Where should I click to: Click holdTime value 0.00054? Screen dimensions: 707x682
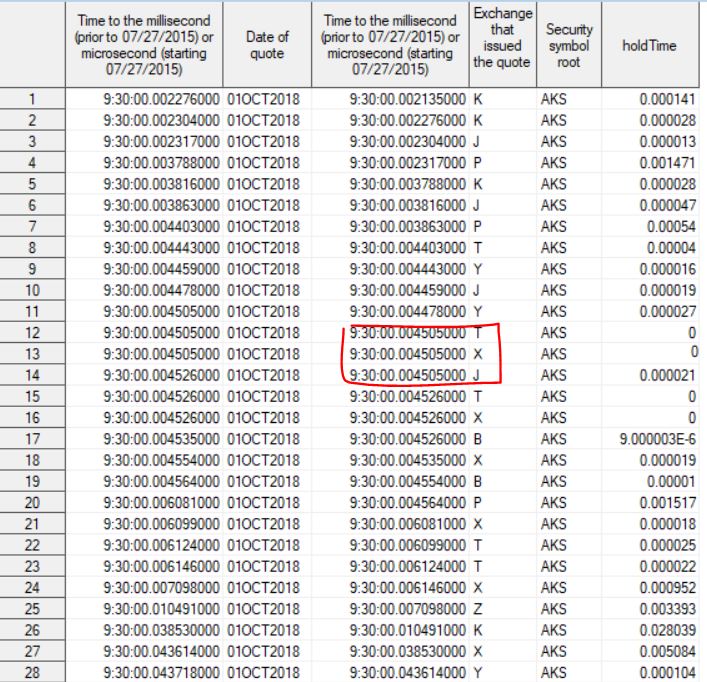click(671, 226)
